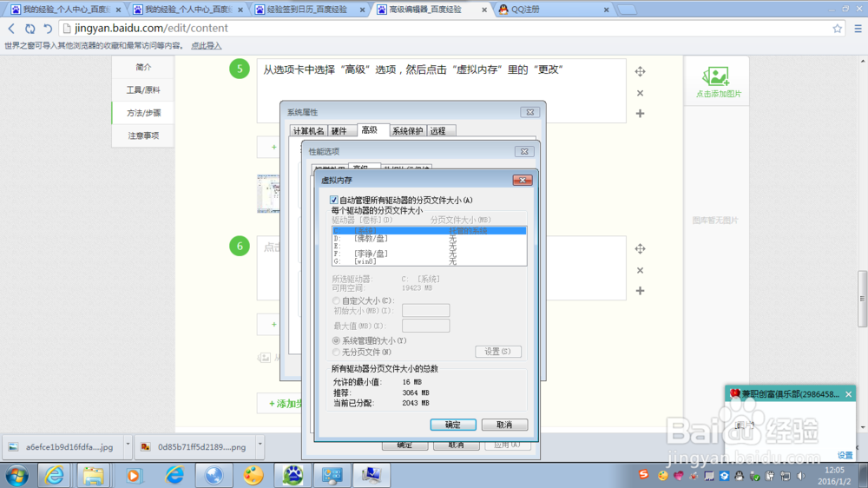
Task: Select the 自定义大小 radio button
Action: [336, 300]
